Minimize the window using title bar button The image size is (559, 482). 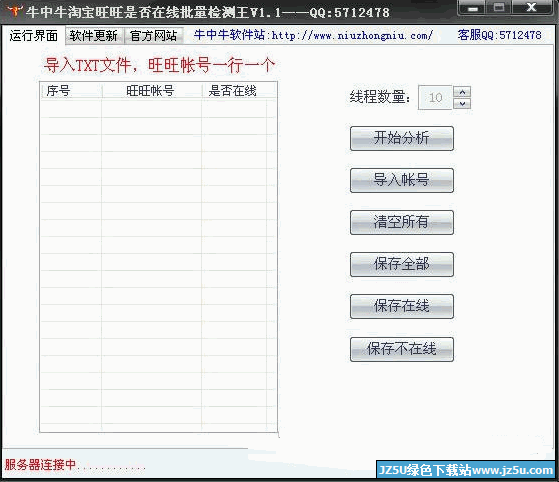pyautogui.click(x=472, y=8)
